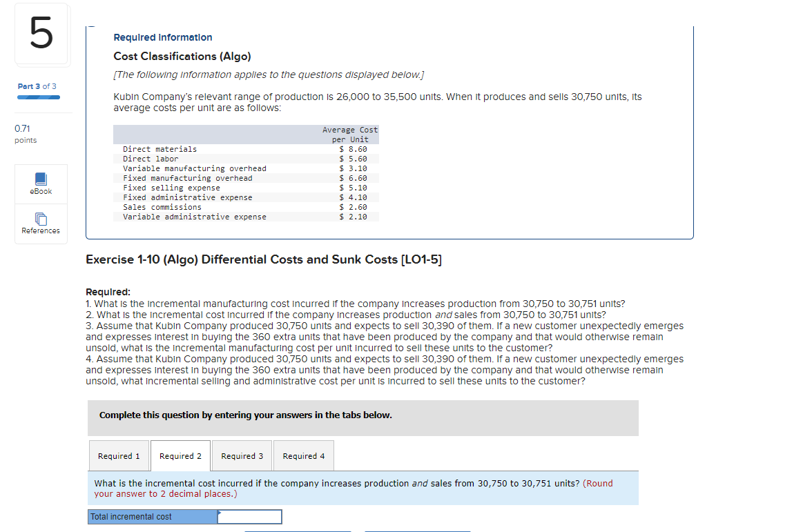Click the question number 5 card
Viewport: 812px width, 532px height.
40,34
